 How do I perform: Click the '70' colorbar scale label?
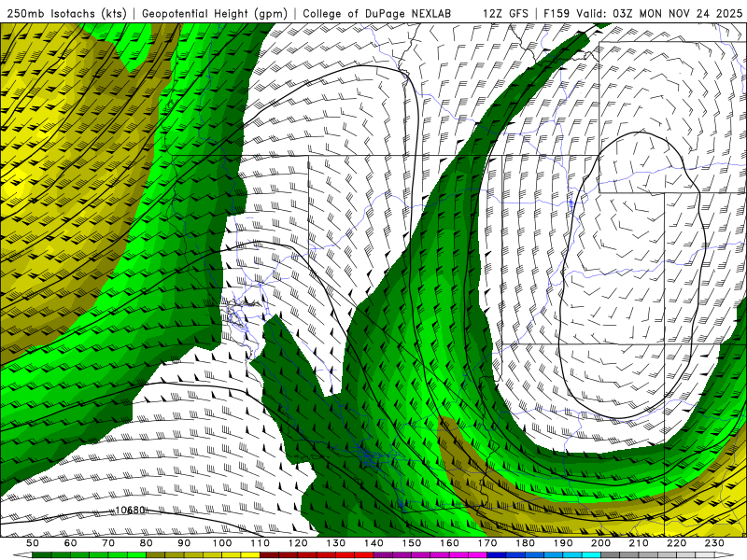tap(108, 543)
